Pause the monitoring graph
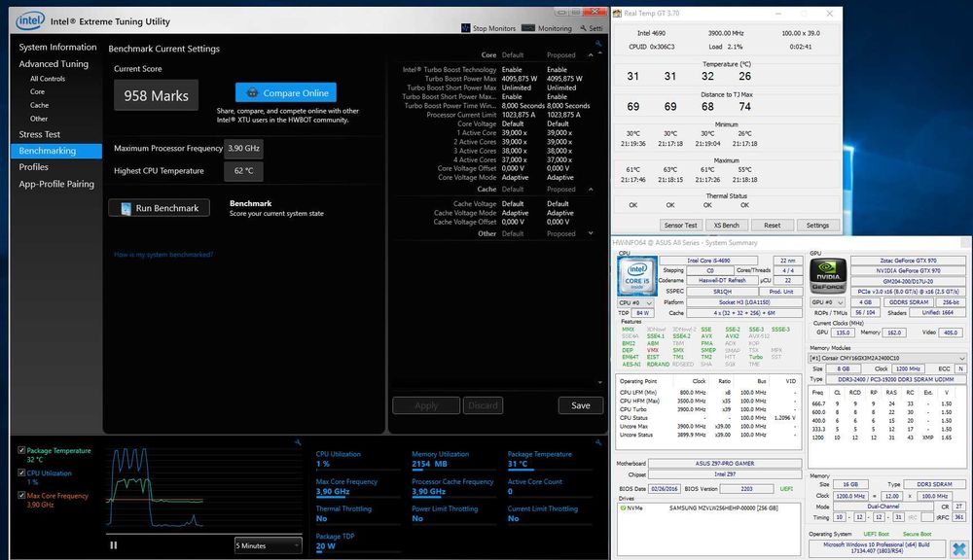The height and width of the screenshot is (560, 973). 114,545
